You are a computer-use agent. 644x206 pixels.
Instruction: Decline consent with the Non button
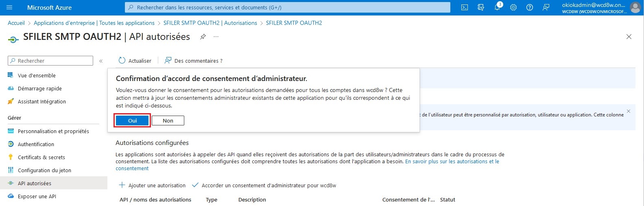(168, 121)
